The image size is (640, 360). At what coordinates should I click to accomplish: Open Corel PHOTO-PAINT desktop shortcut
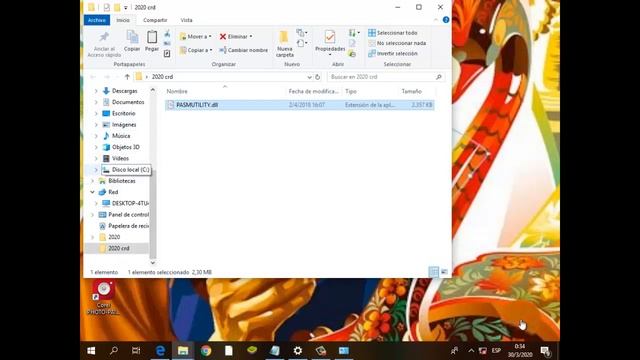[104, 298]
